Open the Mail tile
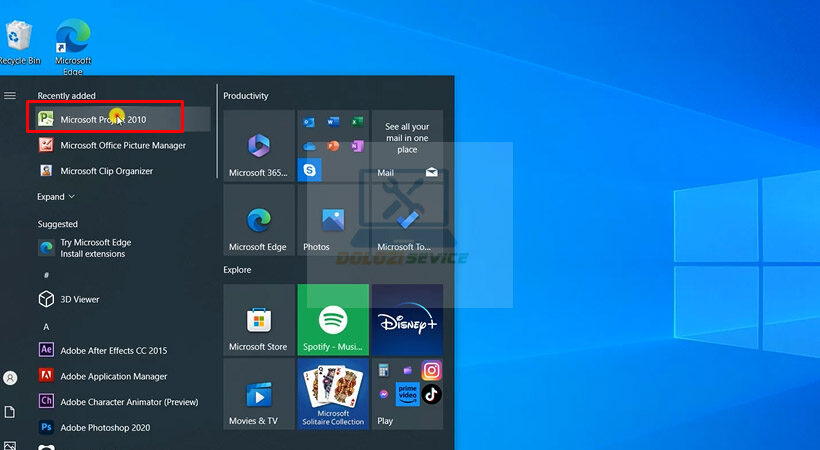The height and width of the screenshot is (450, 820). (407, 146)
